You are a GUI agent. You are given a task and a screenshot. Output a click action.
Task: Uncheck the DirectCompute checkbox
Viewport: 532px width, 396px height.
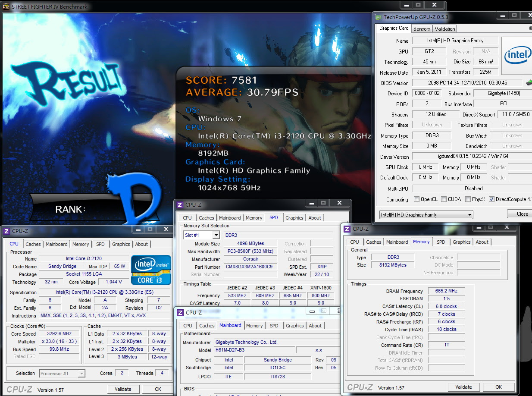coord(491,199)
